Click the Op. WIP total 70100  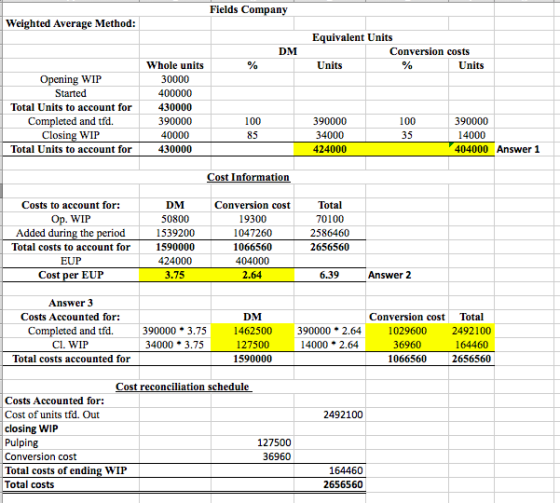coord(330,219)
